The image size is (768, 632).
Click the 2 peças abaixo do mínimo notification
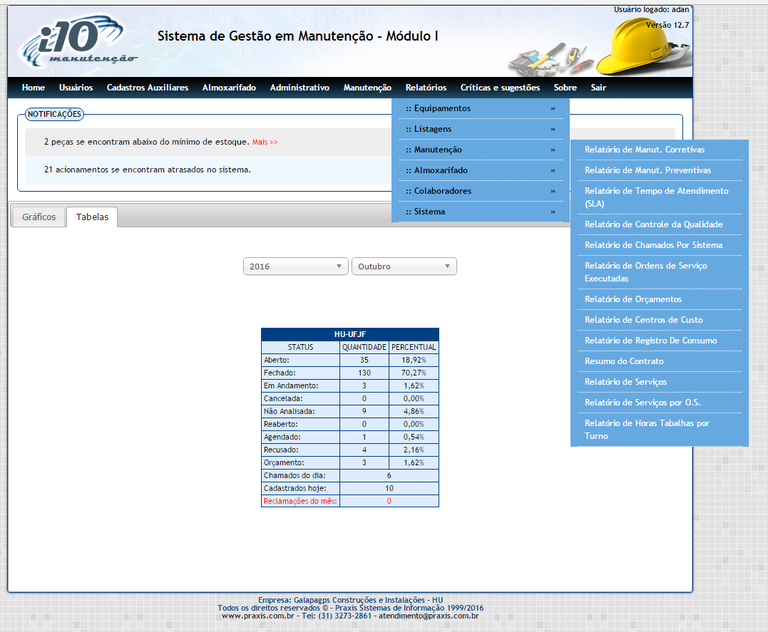[x=146, y=142]
